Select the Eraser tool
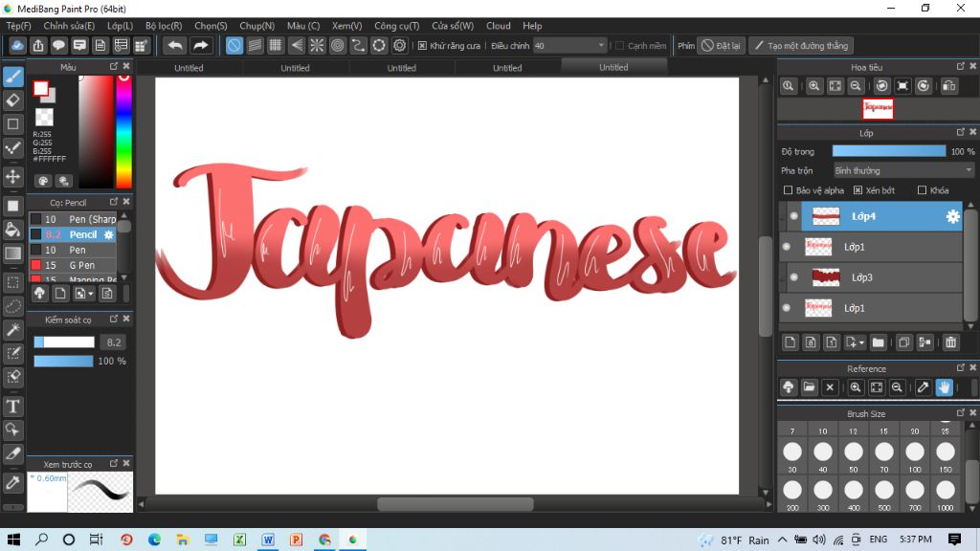Image resolution: width=980 pixels, height=551 pixels. coord(13,99)
